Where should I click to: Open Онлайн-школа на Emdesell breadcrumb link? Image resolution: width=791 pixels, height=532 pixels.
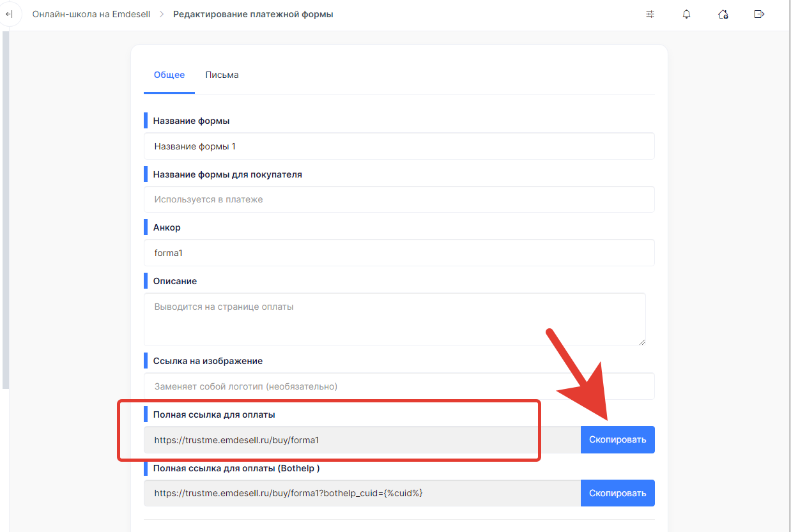click(x=91, y=14)
